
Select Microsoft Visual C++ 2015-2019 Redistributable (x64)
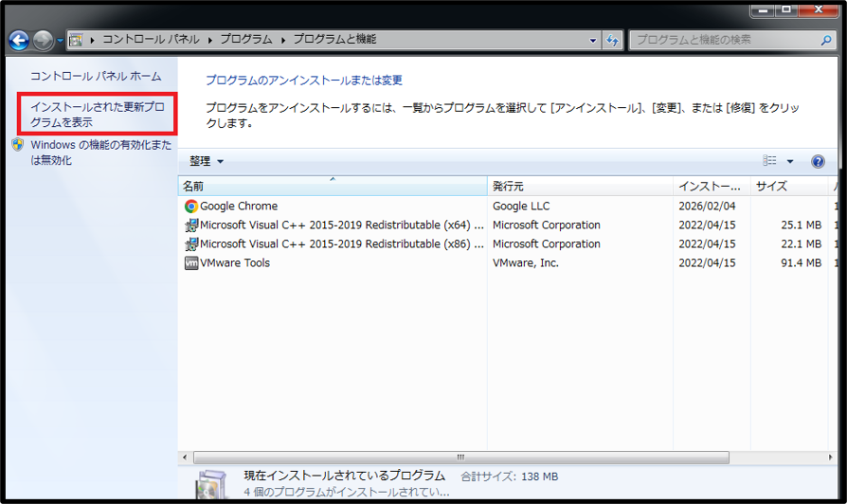pos(342,225)
